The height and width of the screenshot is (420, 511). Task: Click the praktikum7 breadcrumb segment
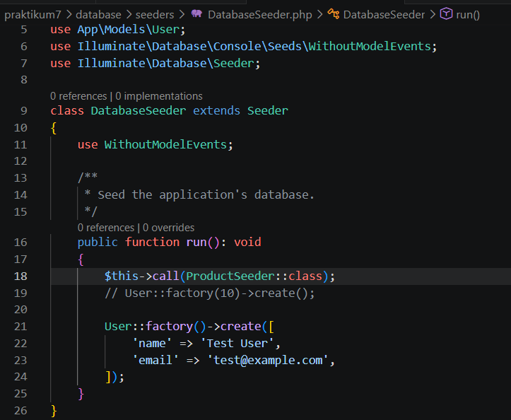click(x=33, y=15)
